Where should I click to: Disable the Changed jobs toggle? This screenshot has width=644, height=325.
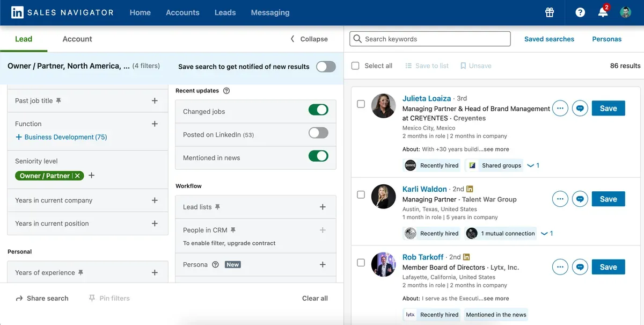coord(319,109)
